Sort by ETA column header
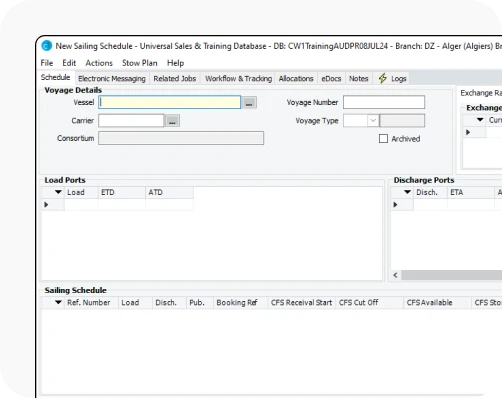 pyautogui.click(x=471, y=192)
